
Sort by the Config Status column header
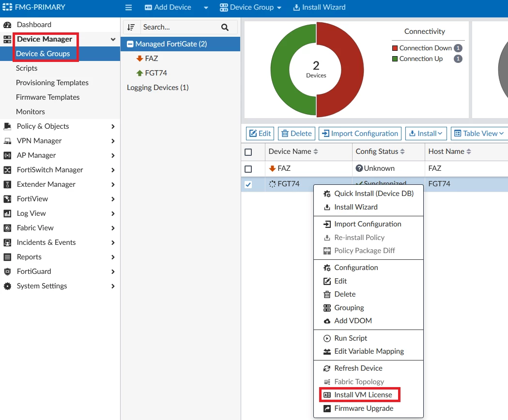[x=380, y=151]
